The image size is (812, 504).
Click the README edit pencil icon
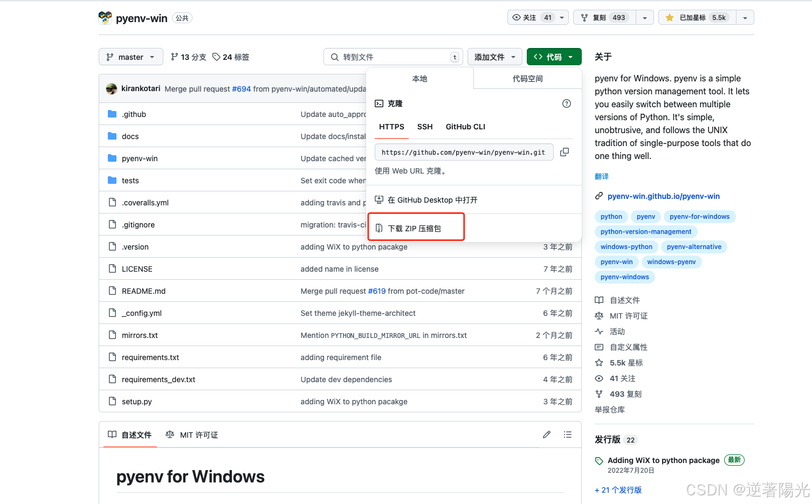point(547,434)
